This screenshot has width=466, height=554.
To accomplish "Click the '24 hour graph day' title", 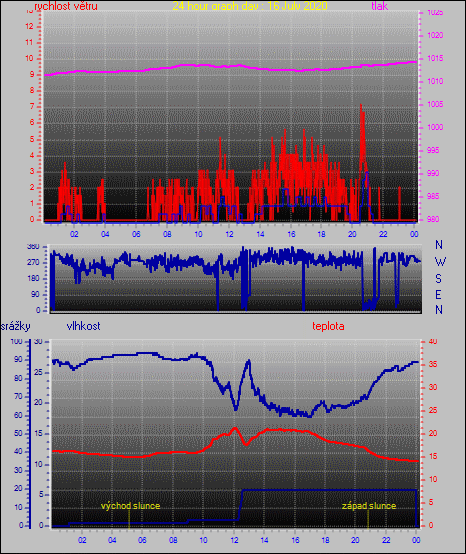I will tap(250, 6).
